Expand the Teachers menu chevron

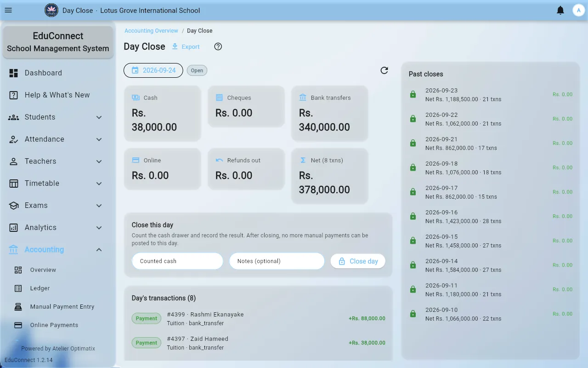(99, 161)
